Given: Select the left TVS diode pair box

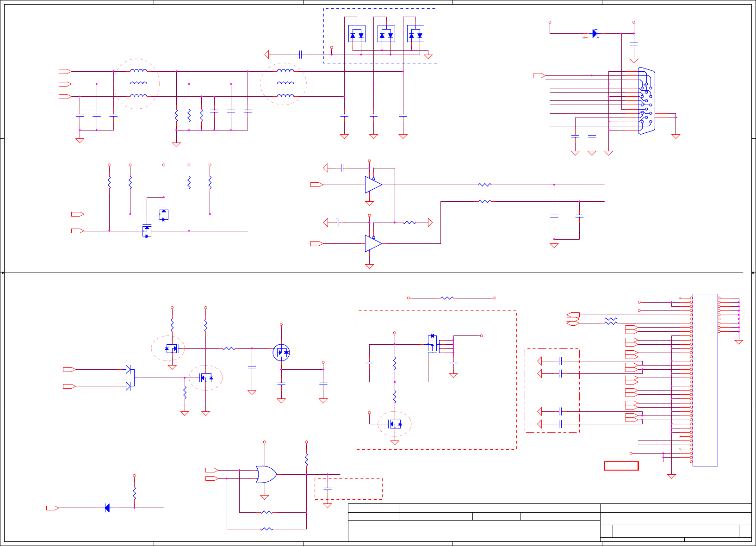Looking at the screenshot, I should 357,34.
